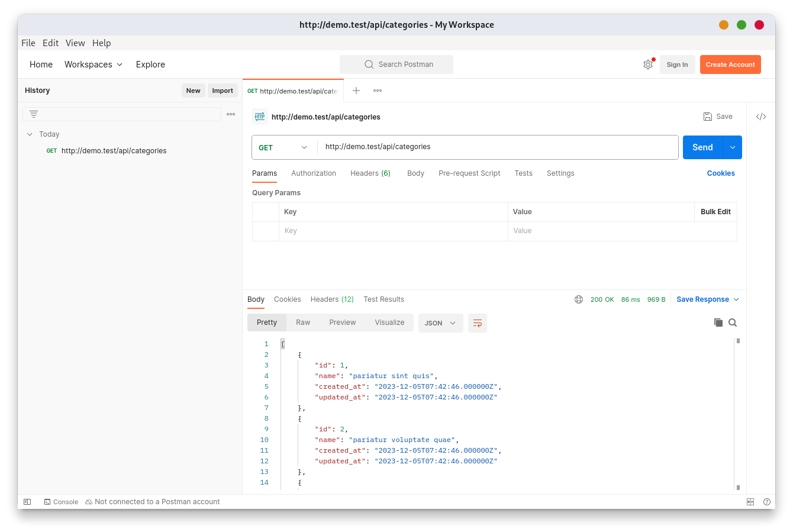793x532 pixels.
Task: Open the request Settings tab
Action: [x=560, y=173]
